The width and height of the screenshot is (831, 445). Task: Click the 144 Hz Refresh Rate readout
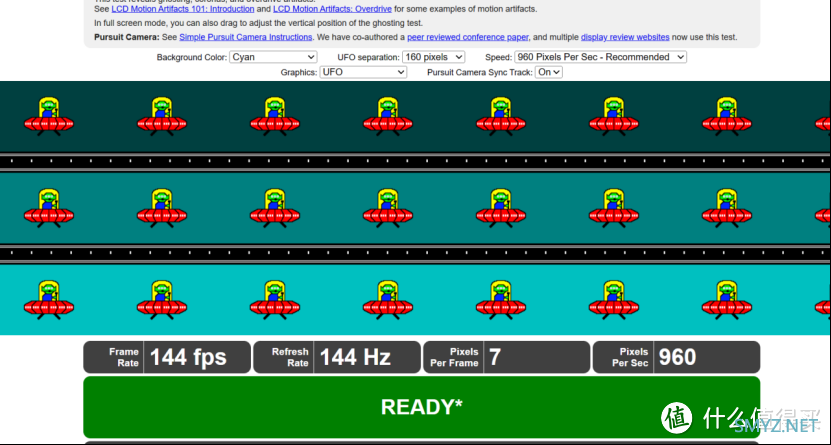pyautogui.click(x=355, y=357)
